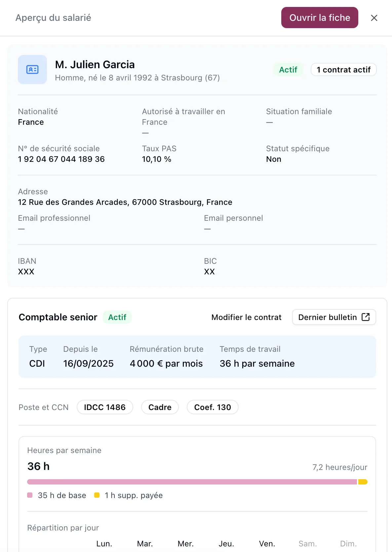Click the yellow overtime segment of the hours bar
Screen dimensions: 392x552
click(x=363, y=482)
